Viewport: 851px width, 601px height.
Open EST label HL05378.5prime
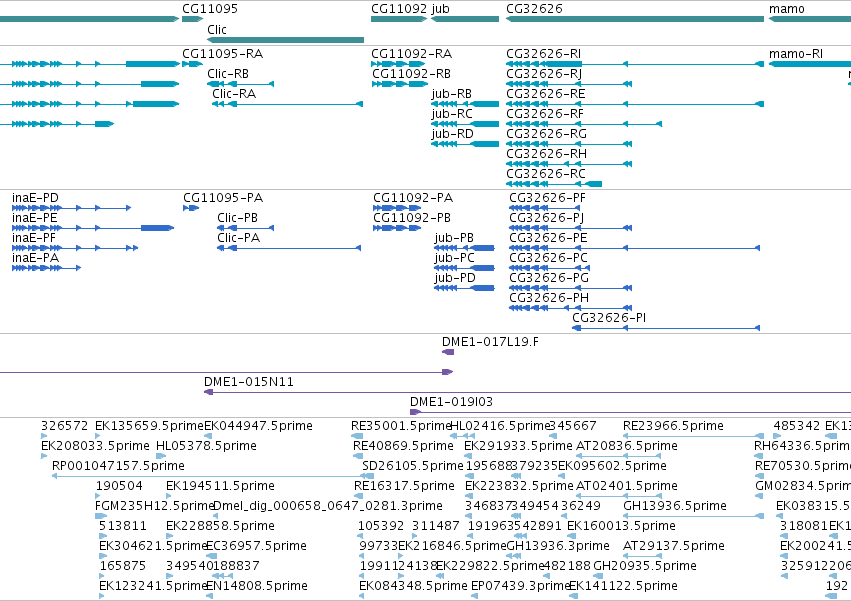(206, 446)
